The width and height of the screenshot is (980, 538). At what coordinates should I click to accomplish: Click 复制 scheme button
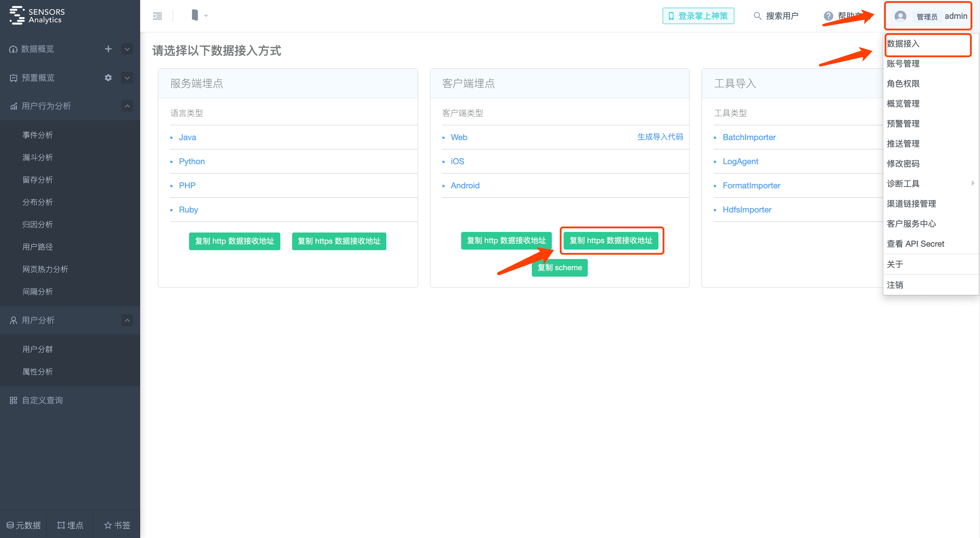[x=559, y=268]
